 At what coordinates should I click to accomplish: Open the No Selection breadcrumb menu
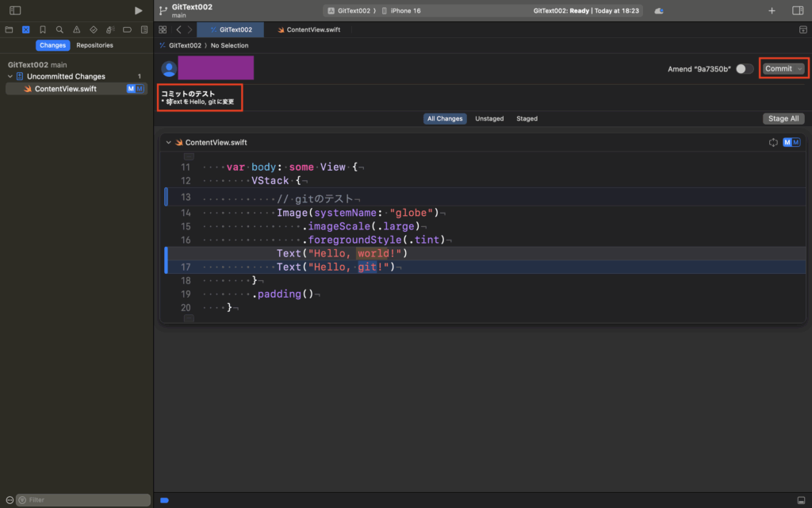click(x=229, y=45)
